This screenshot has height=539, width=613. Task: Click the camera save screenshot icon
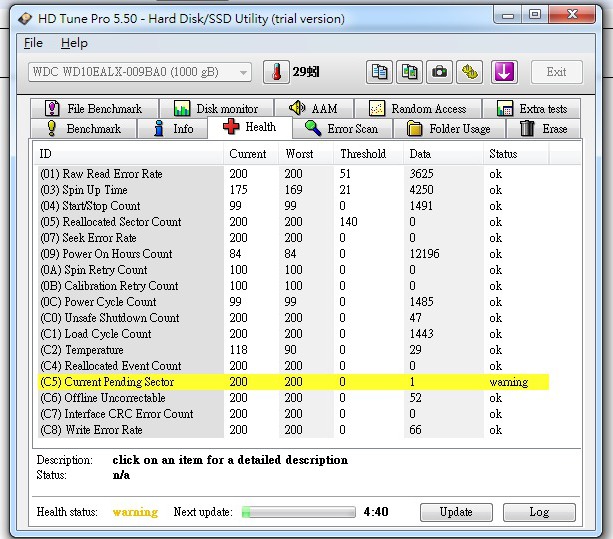pyautogui.click(x=439, y=72)
